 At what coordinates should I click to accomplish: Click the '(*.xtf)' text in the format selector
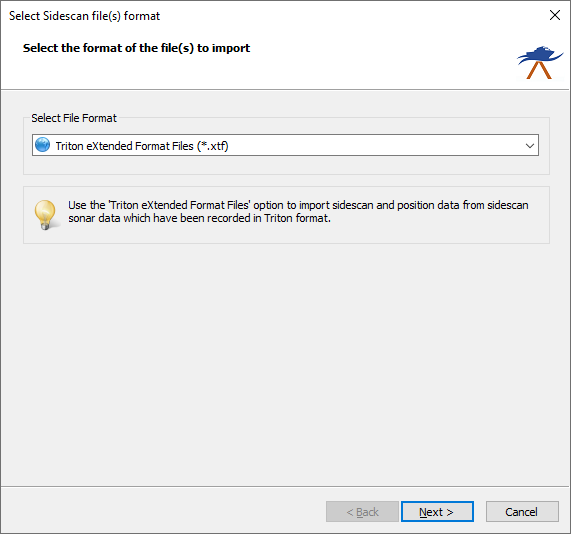click(213, 146)
